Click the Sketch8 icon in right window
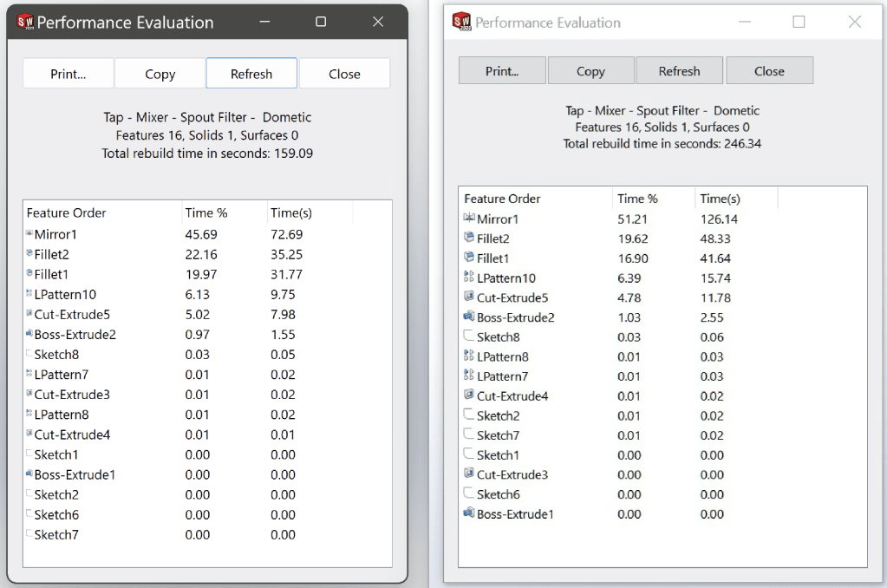The height and width of the screenshot is (588, 887). point(469,336)
